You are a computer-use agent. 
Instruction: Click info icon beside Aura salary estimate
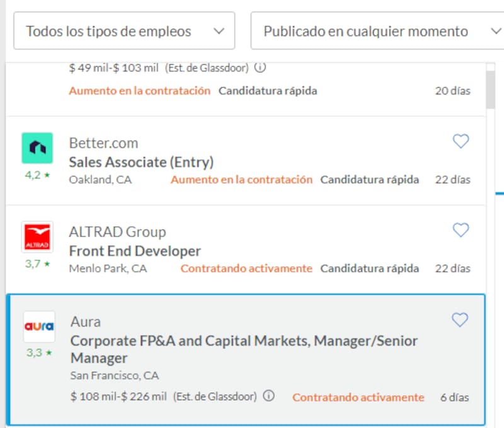pyautogui.click(x=269, y=396)
